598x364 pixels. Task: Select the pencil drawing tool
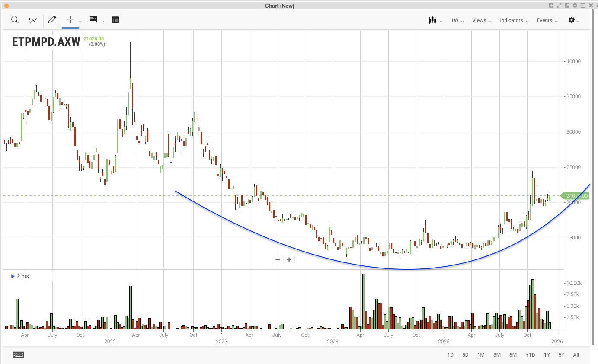[x=52, y=20]
